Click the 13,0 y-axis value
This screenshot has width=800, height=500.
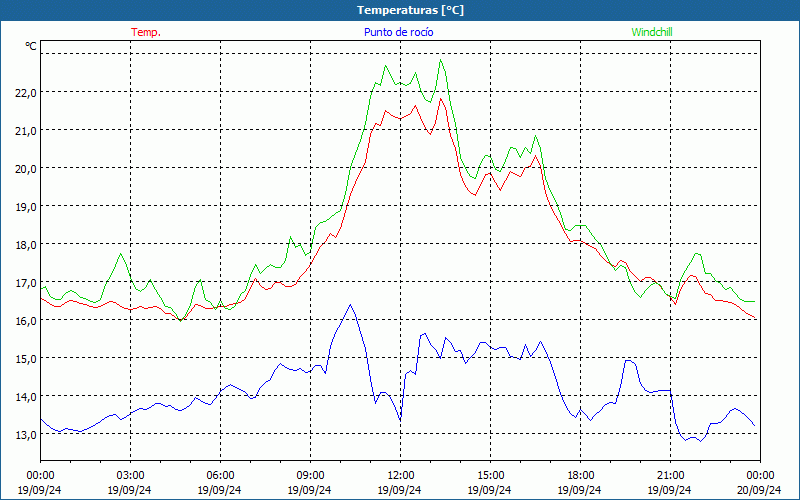[26, 434]
